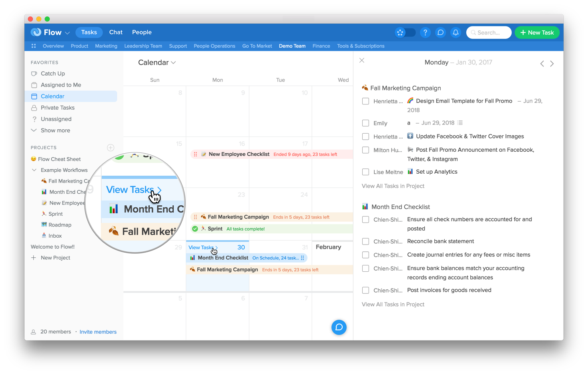Check off Post Fall Promo Announcement task

point(365,150)
